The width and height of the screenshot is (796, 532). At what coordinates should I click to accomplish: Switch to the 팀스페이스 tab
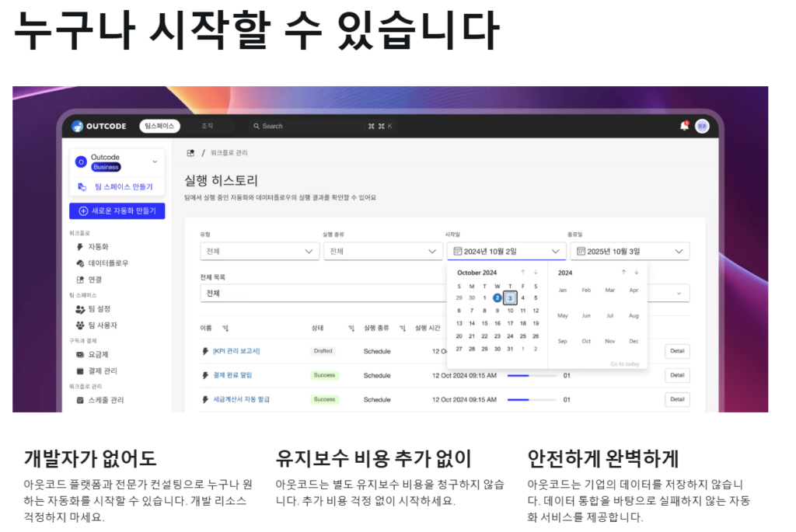coord(160,126)
